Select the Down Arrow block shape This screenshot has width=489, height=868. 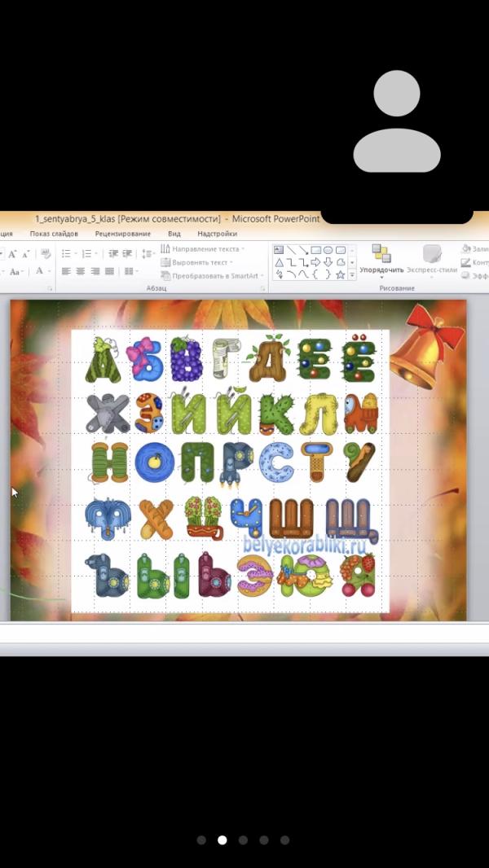pos(328,262)
